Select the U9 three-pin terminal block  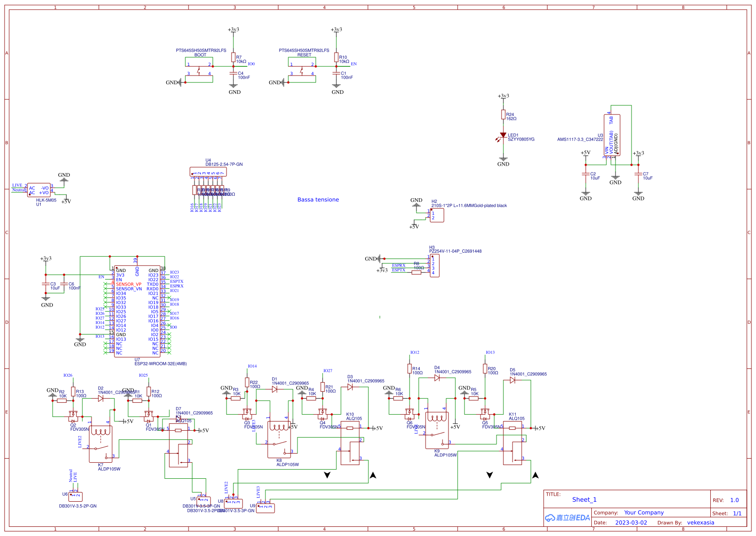tap(265, 508)
